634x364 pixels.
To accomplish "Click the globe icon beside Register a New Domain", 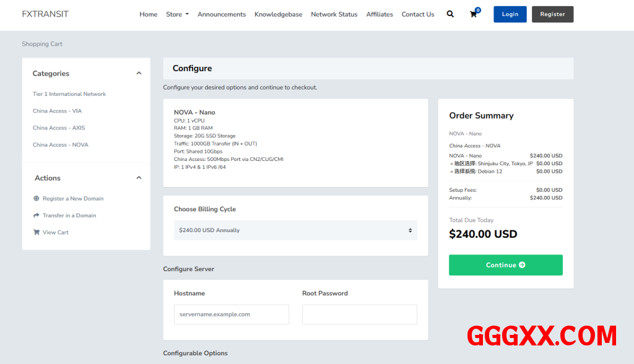I will 36,199.
